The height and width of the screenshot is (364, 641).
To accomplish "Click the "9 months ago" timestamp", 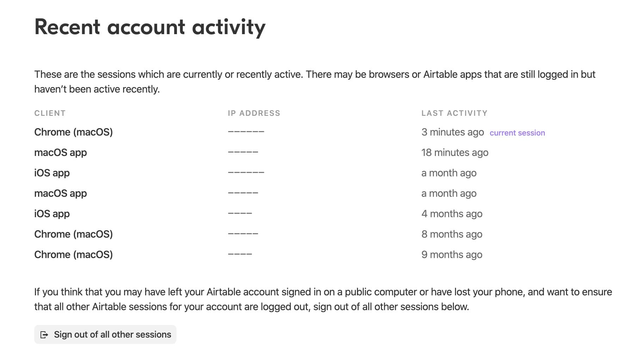I will (452, 255).
